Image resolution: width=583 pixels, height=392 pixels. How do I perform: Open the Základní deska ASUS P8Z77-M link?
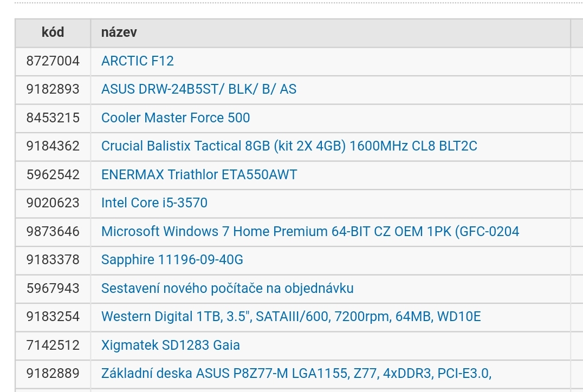[x=296, y=374]
